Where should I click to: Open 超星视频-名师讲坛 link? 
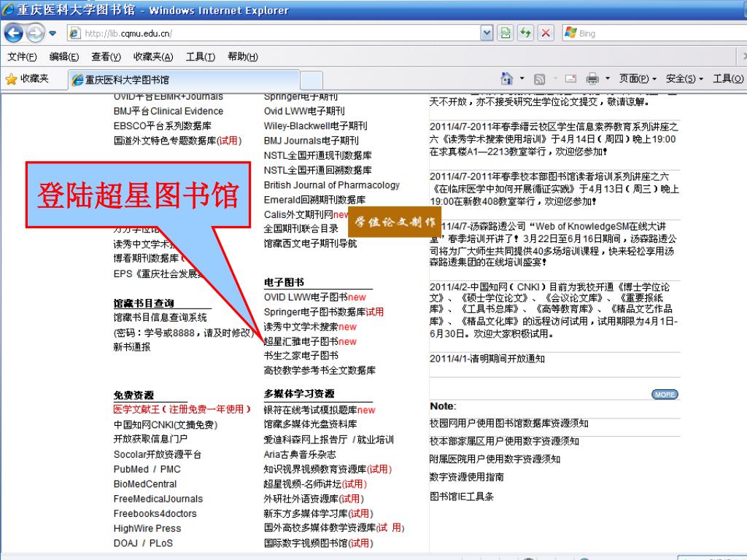(x=303, y=484)
